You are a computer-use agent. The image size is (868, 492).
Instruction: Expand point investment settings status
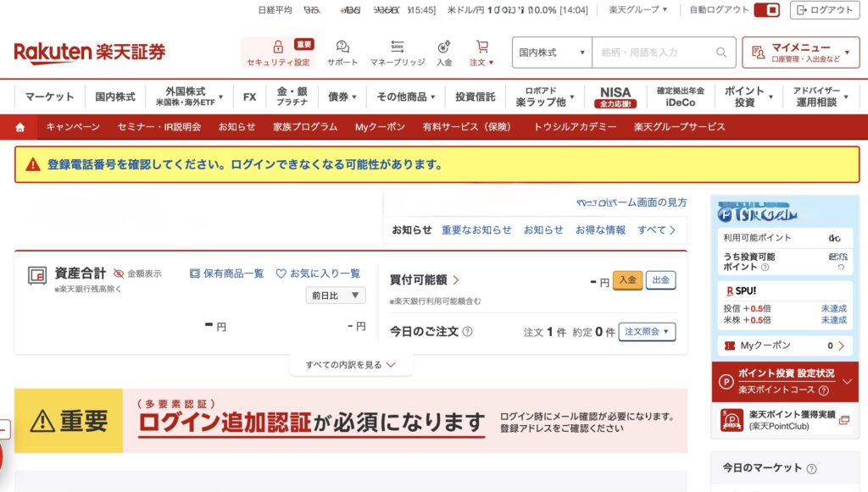(847, 382)
